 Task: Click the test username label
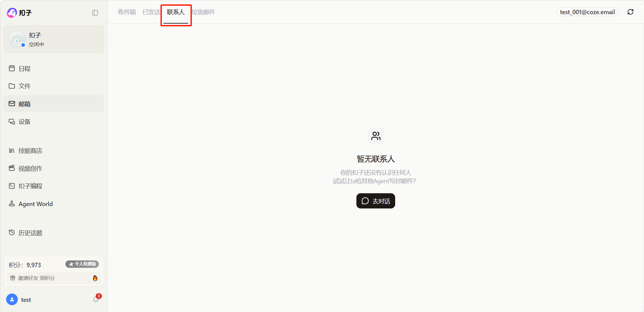point(26,300)
